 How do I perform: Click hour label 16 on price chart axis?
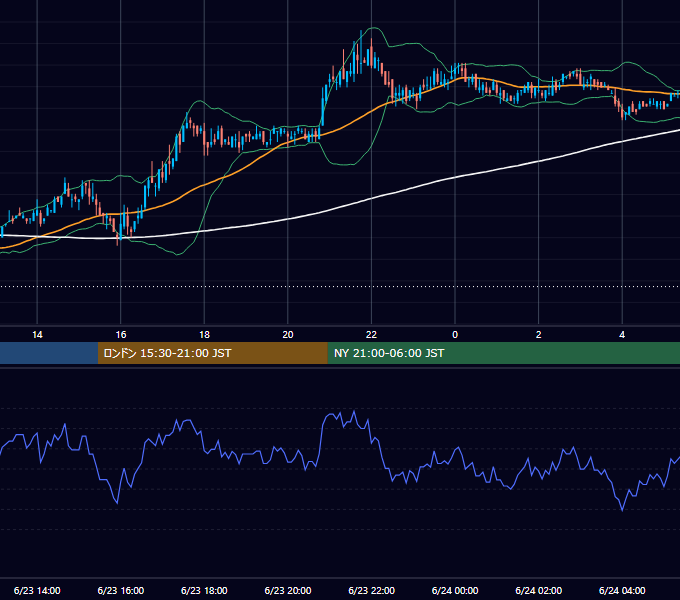click(x=121, y=335)
